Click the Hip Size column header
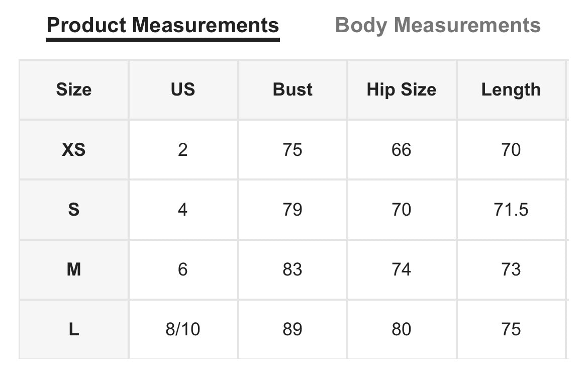 [x=402, y=89]
